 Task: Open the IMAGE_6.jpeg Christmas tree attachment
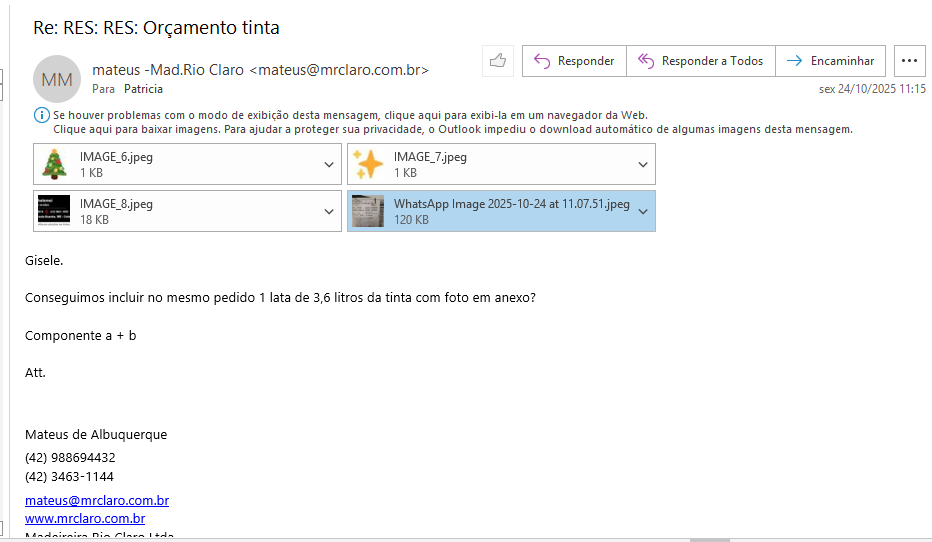[53, 164]
